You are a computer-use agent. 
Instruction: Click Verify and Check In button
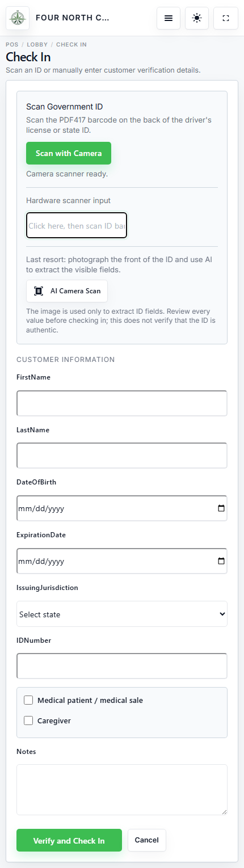tap(69, 840)
